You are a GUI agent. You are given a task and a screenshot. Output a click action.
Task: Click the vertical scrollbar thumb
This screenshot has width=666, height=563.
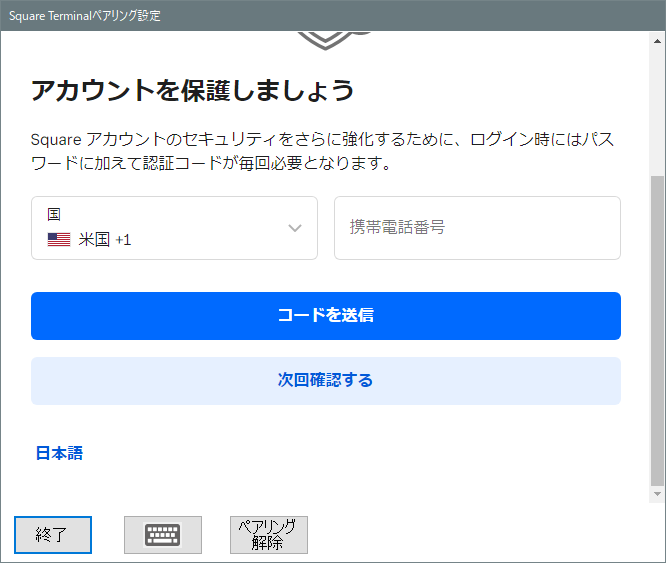657,330
